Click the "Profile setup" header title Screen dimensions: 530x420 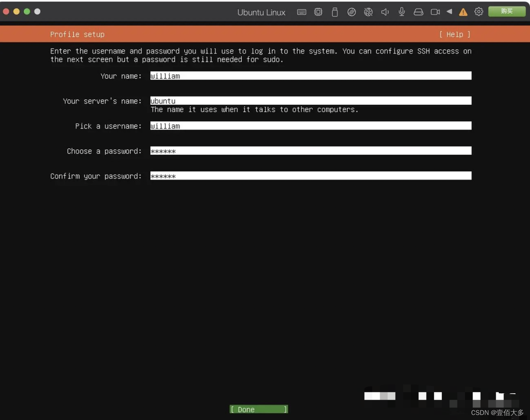click(77, 34)
